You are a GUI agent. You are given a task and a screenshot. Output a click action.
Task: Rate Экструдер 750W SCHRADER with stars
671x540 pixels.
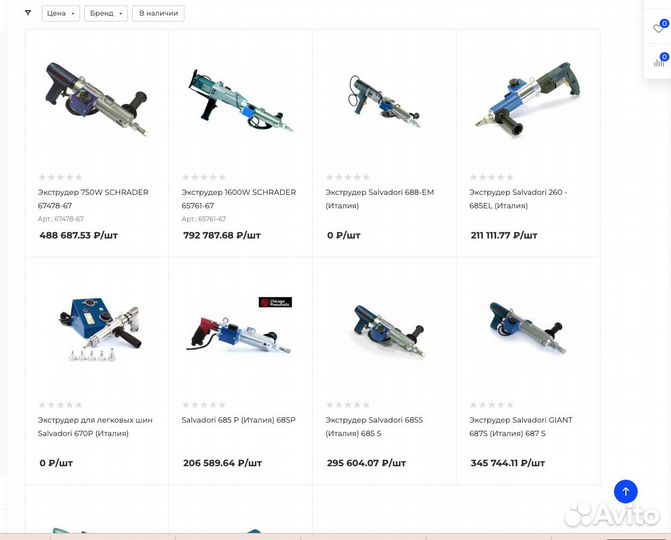(x=60, y=177)
